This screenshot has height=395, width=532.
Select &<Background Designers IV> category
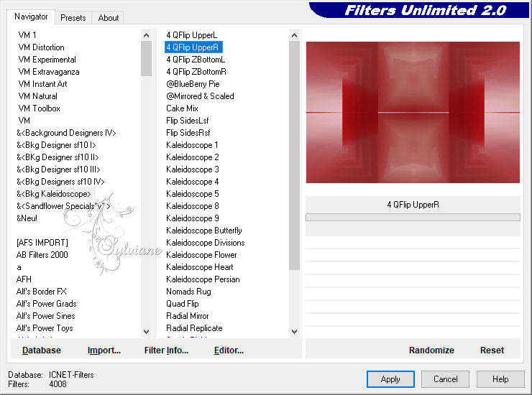66,133
